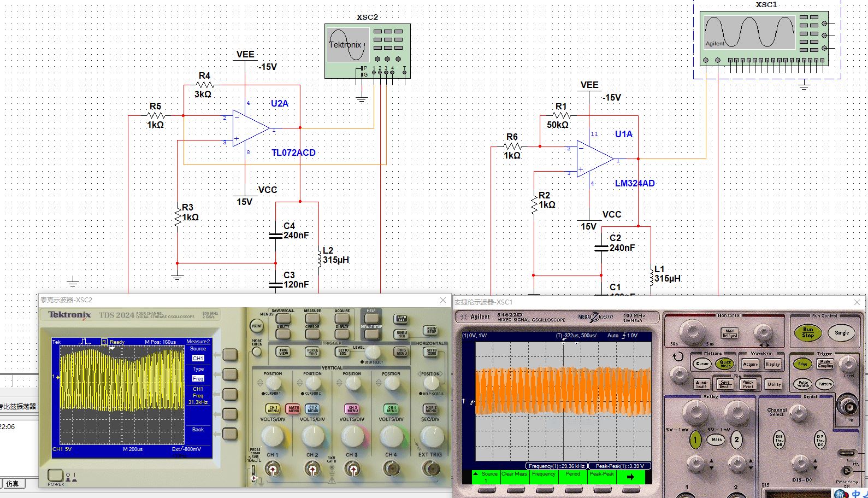Click the SET TO 50% trigger button

click(x=343, y=351)
